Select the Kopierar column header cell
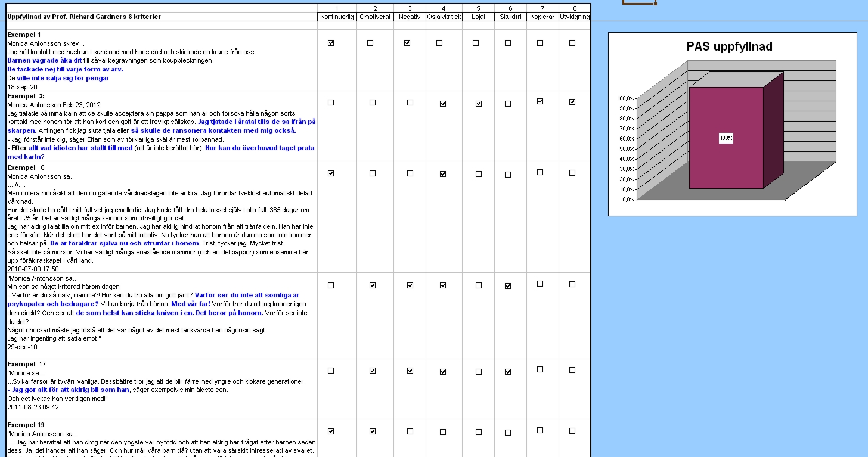This screenshot has height=457, width=868. [x=542, y=17]
